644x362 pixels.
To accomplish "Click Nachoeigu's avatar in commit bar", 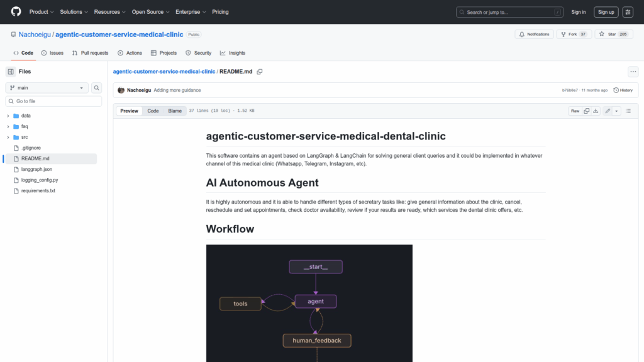I will pos(121,90).
